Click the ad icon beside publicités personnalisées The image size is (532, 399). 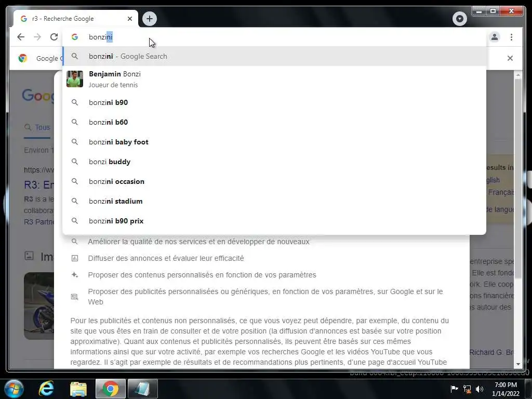click(x=75, y=297)
